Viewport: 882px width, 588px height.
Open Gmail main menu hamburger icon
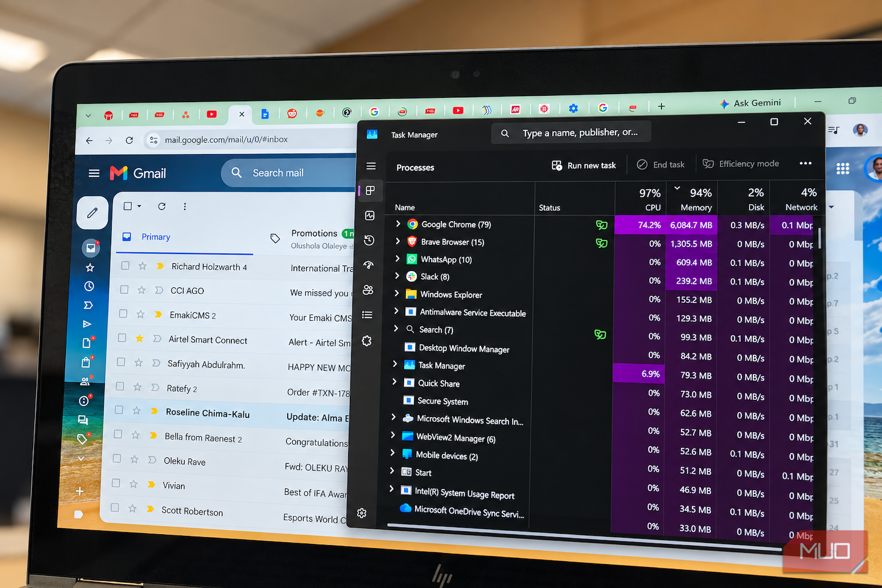tap(94, 173)
